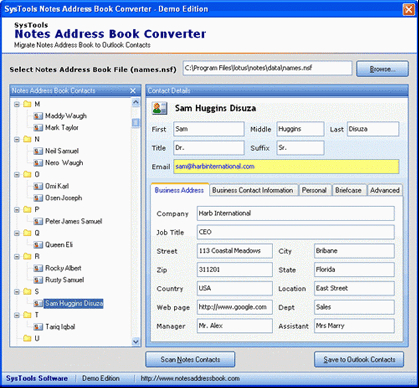Click the contact photo icon in Contact Details
Viewport: 419px width, 388px height.
pos(159,108)
